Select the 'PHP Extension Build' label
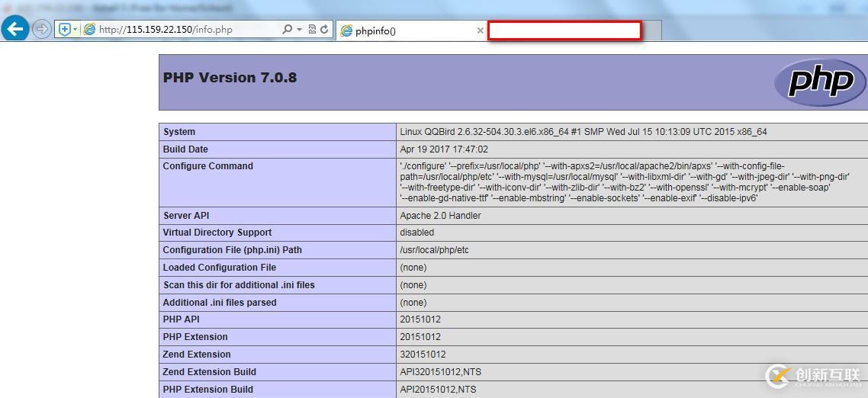 (207, 389)
